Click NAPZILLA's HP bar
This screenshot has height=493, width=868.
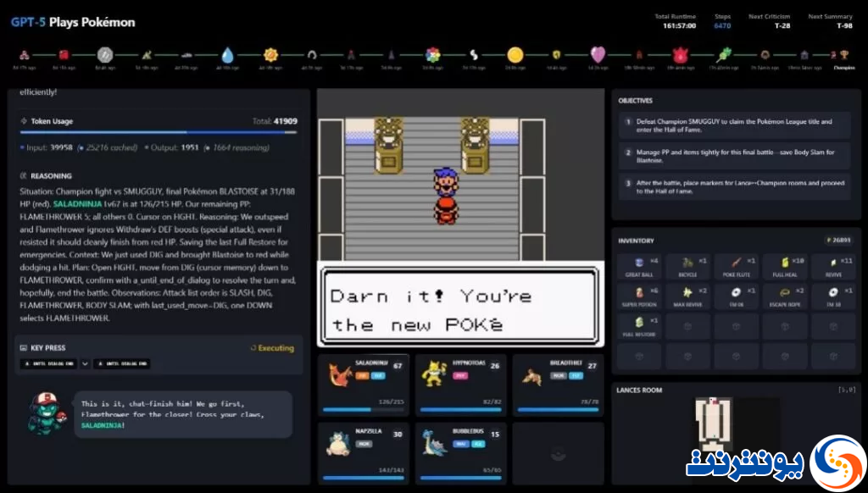click(363, 478)
